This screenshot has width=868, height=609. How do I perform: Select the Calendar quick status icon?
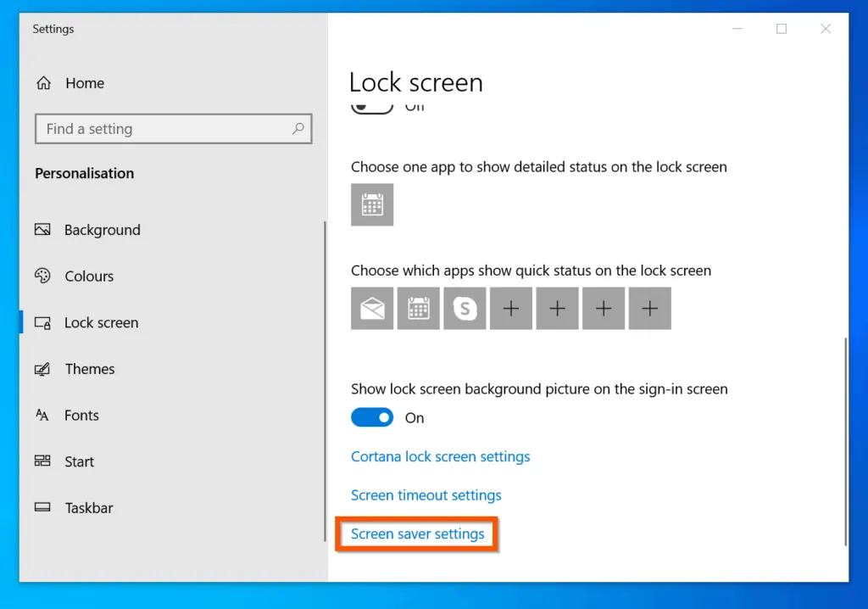[418, 308]
